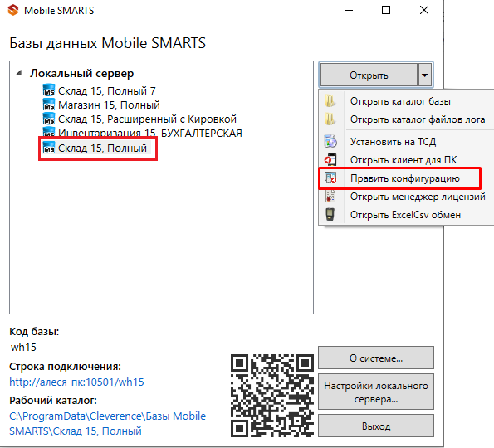Click the folder icon beside Открыть каталог базы

(x=330, y=101)
